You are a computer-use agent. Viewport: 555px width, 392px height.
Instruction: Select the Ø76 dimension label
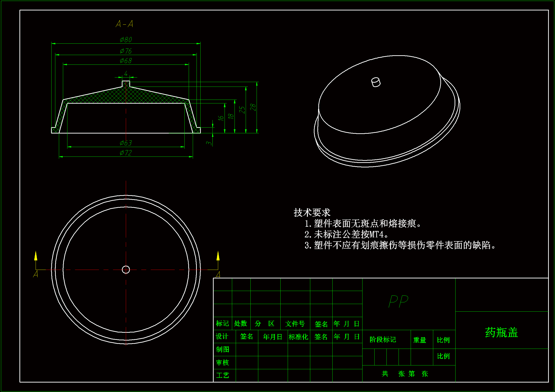click(126, 51)
